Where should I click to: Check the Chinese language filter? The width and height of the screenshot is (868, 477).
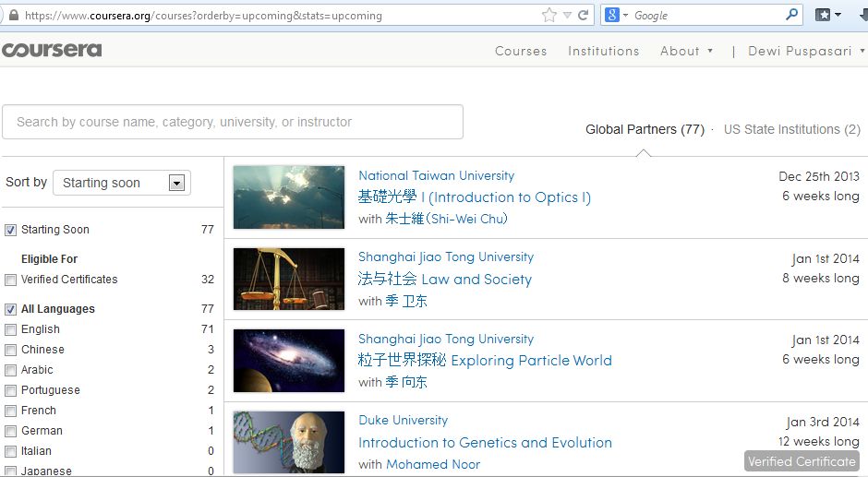point(11,350)
